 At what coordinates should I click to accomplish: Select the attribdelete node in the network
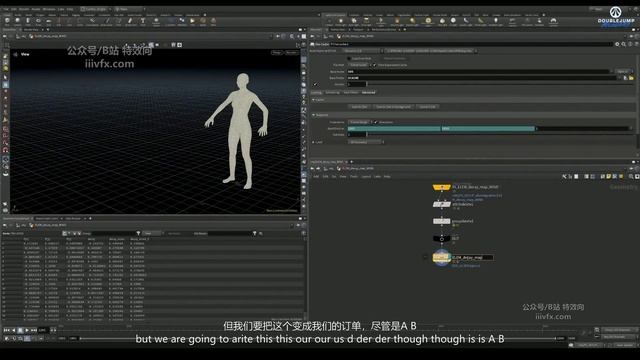pyautogui.click(x=441, y=204)
